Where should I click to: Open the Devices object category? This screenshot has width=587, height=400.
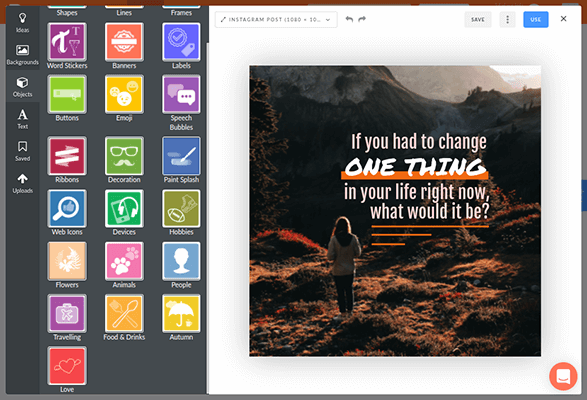pos(124,209)
